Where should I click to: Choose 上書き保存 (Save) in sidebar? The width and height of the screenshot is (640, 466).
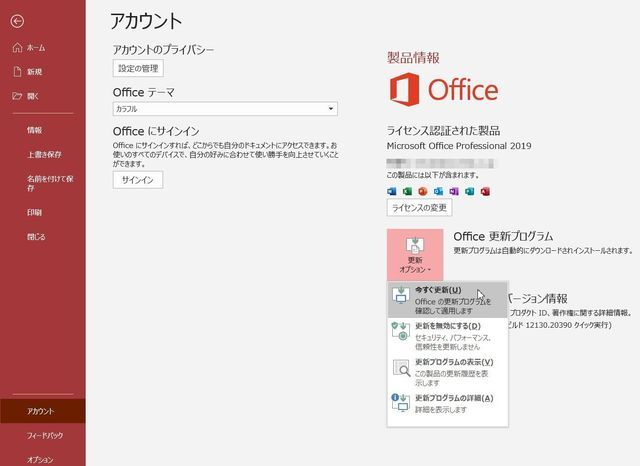(44, 154)
